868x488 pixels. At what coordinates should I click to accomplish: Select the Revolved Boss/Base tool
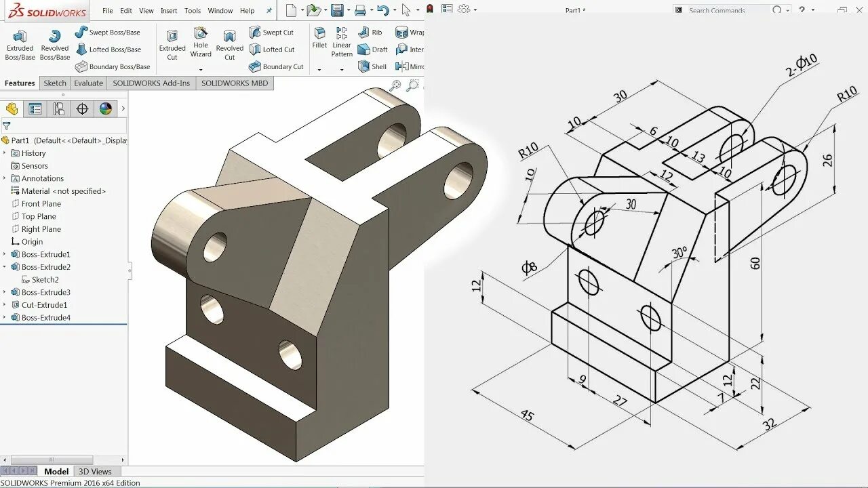55,45
